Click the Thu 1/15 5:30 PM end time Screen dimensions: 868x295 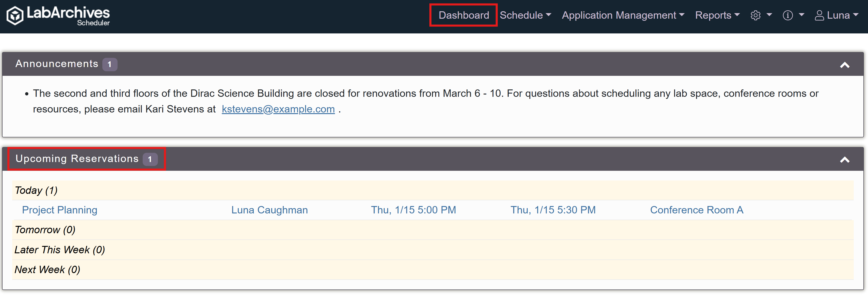pyautogui.click(x=553, y=210)
